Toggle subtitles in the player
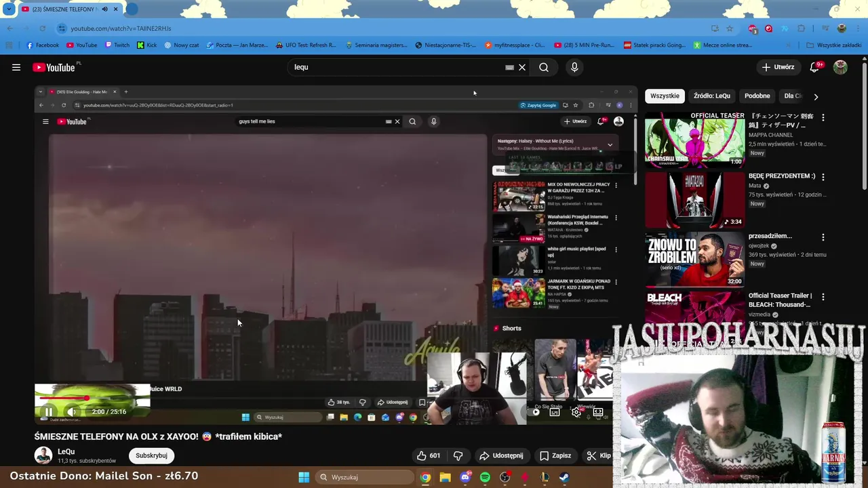Image resolution: width=868 pixels, height=488 pixels. [555, 411]
